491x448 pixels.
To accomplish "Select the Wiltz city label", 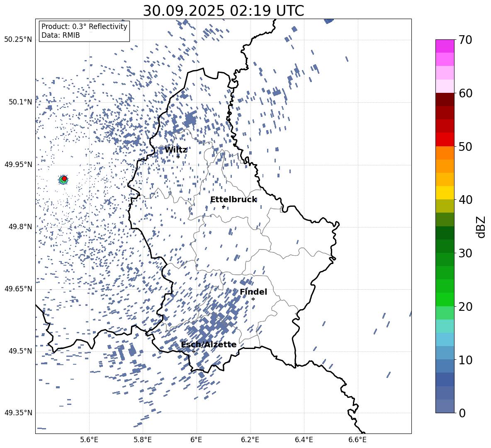I will click(176, 150).
